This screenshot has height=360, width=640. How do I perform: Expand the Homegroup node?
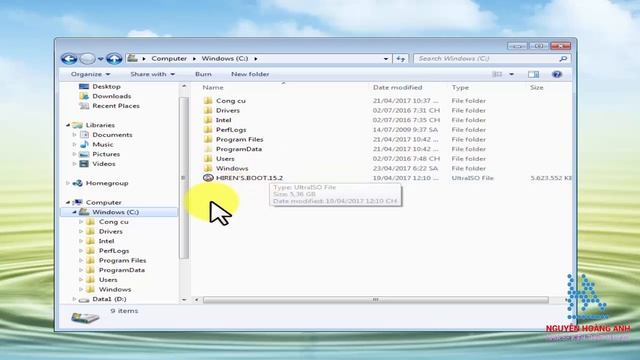pos(68,183)
